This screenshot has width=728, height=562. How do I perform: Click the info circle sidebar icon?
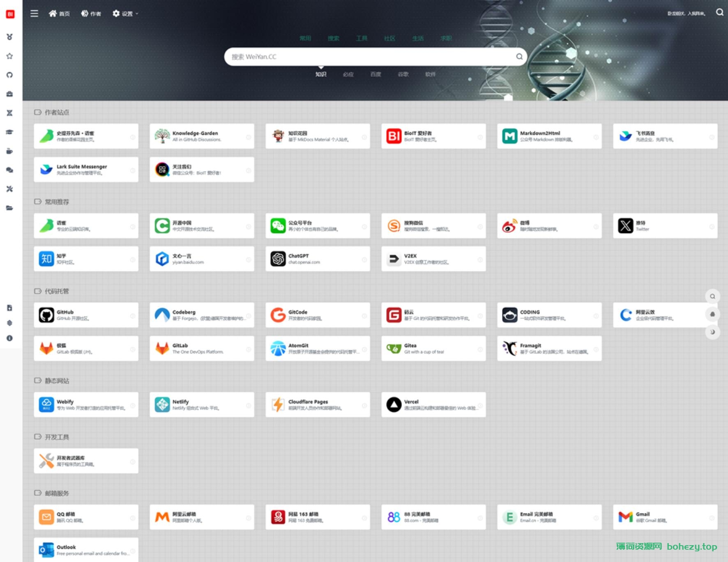pyautogui.click(x=9, y=338)
